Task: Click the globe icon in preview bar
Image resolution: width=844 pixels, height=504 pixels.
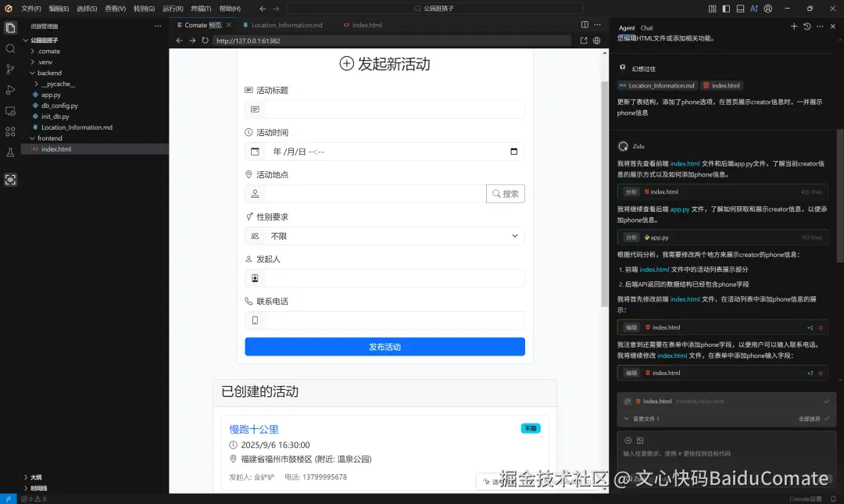Action: tap(596, 41)
